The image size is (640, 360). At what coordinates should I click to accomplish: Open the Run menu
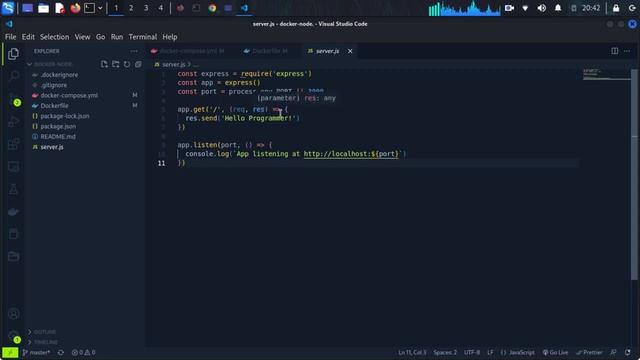[x=117, y=37]
